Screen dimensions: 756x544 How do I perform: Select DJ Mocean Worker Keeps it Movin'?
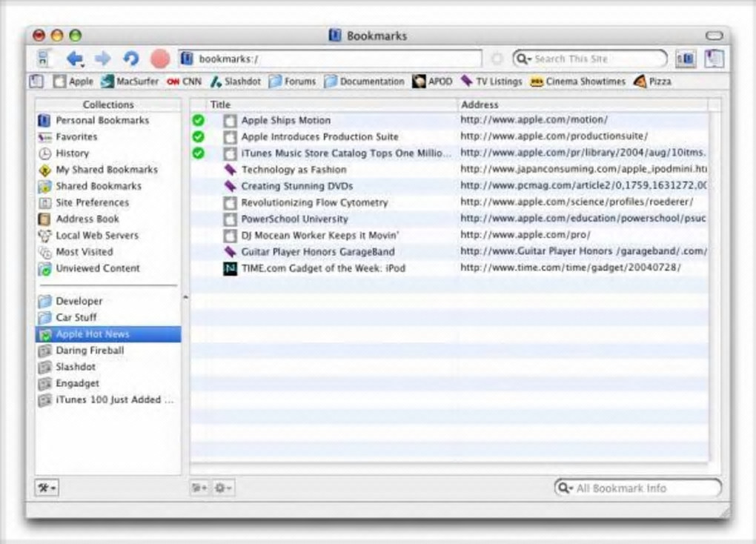click(449, 236)
